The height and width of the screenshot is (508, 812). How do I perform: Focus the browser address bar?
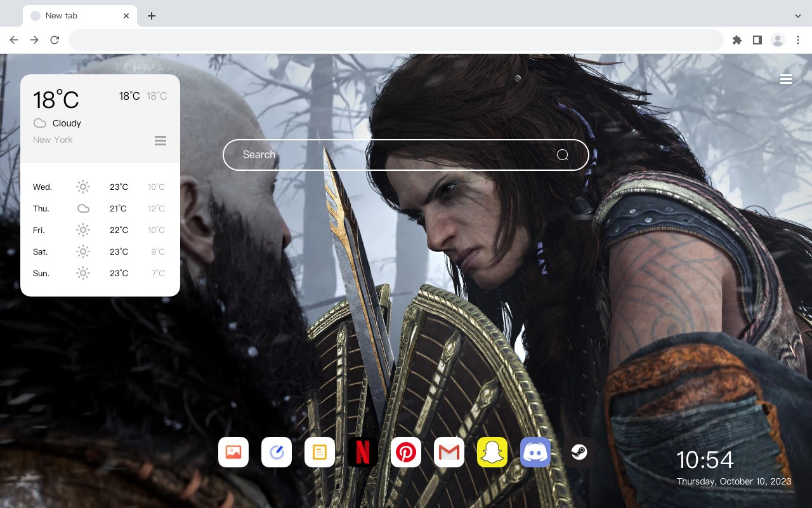click(x=396, y=40)
